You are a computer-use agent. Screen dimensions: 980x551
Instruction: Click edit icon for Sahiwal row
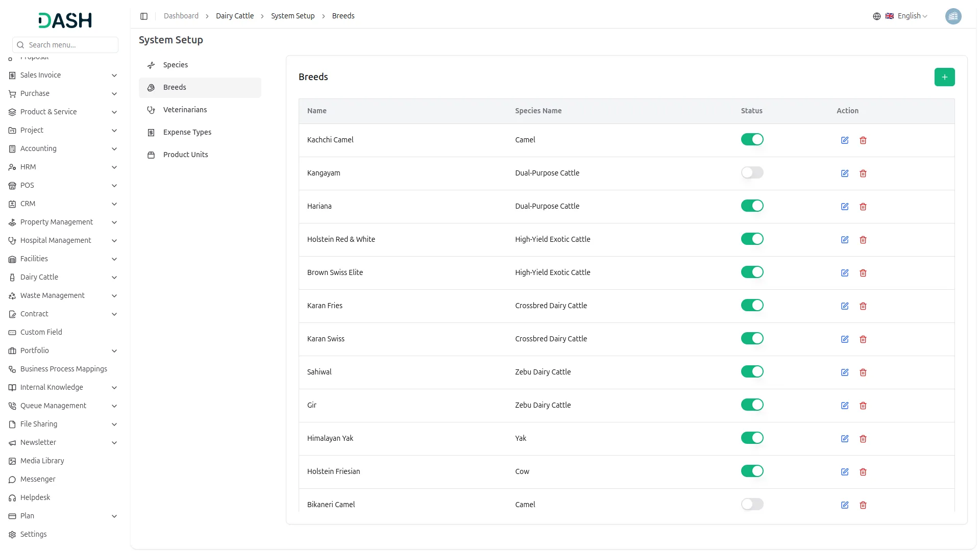tap(845, 372)
